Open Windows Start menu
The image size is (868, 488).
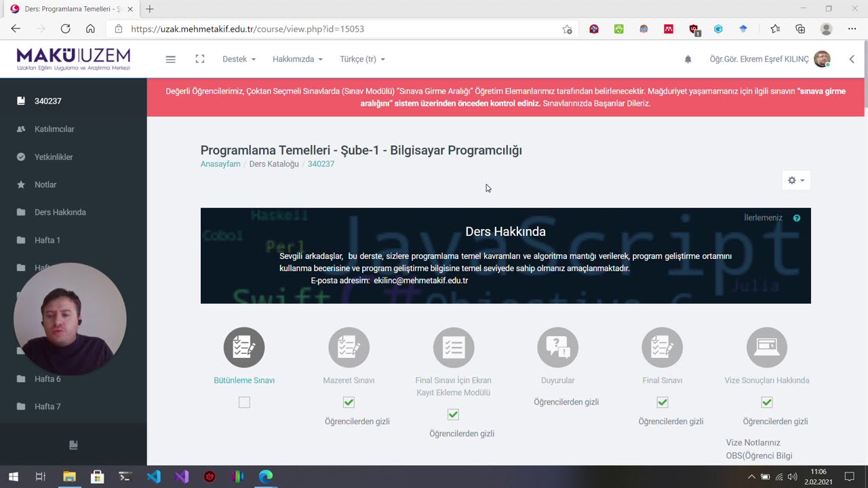(x=14, y=476)
